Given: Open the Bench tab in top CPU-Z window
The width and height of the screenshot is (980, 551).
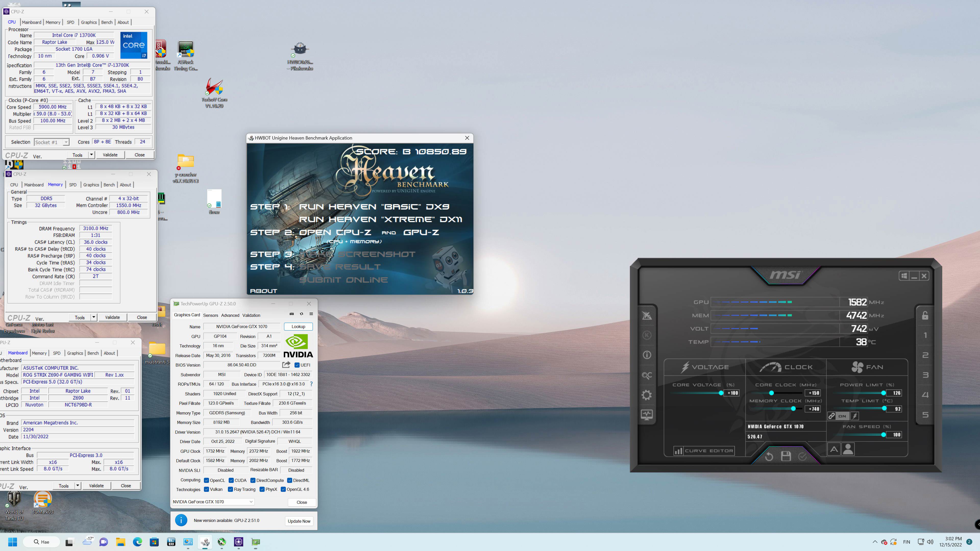Looking at the screenshot, I should [x=107, y=22].
